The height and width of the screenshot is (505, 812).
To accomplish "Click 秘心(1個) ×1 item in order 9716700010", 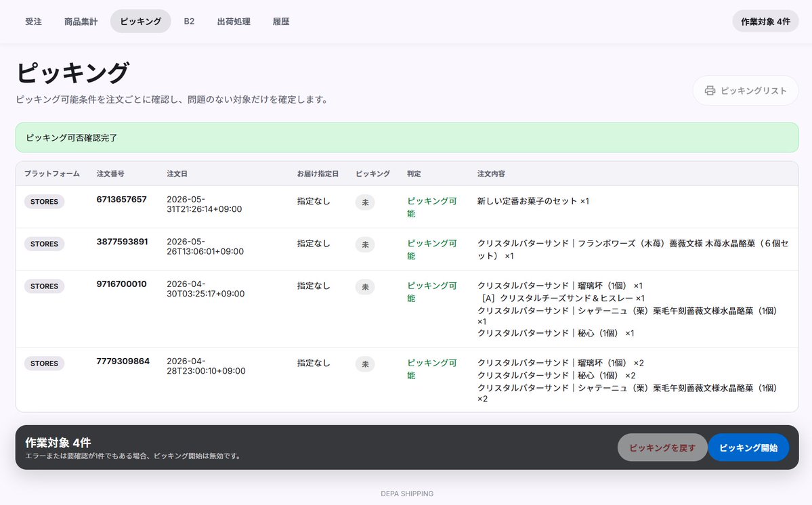I will point(555,333).
